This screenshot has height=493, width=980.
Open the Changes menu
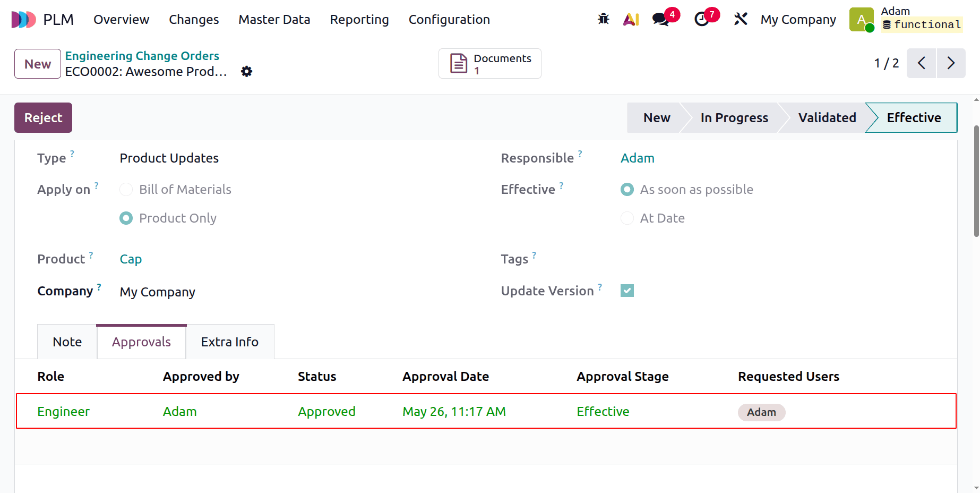194,20
